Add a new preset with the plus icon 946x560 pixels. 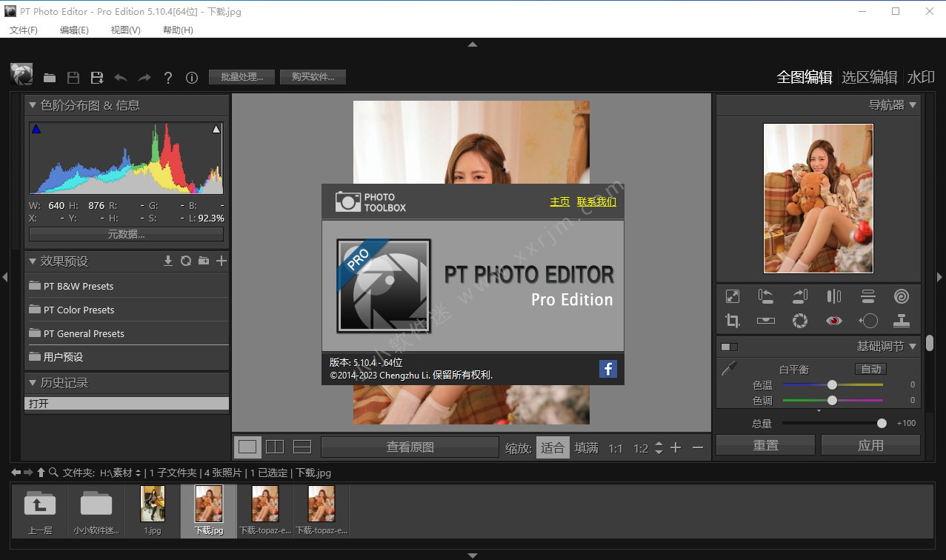pos(221,261)
